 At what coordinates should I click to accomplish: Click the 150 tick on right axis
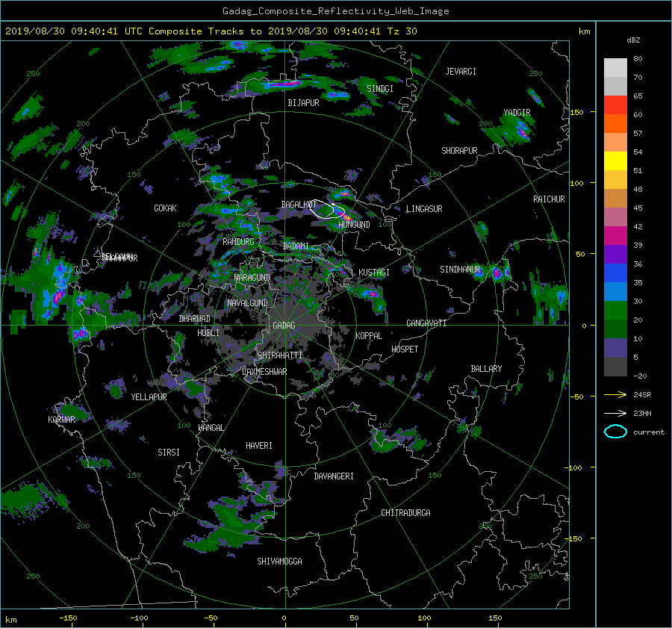pyautogui.click(x=576, y=112)
